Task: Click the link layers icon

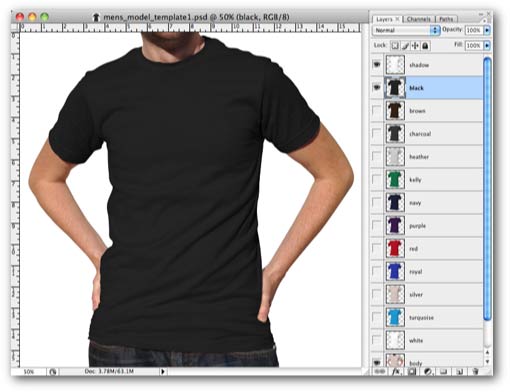Action: 380,371
